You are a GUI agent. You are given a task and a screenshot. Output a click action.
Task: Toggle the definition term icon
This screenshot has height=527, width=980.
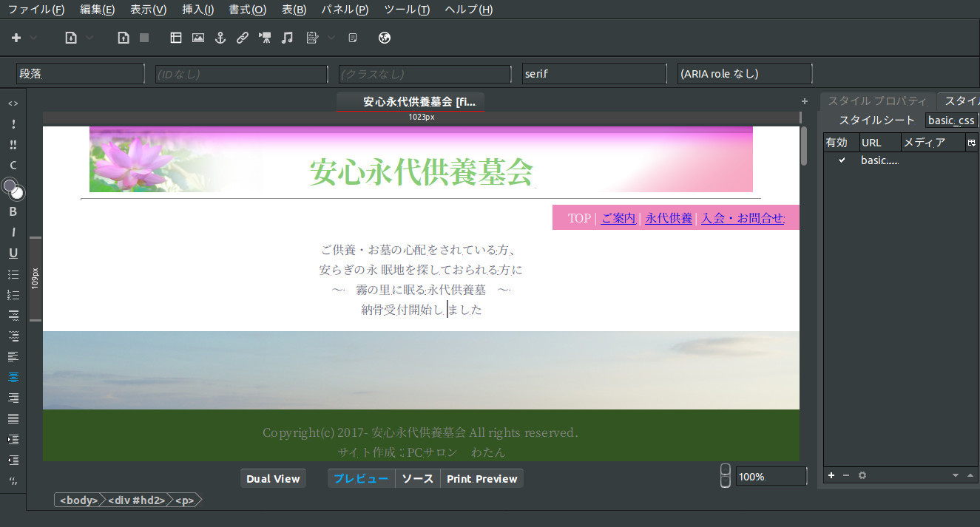pyautogui.click(x=13, y=315)
